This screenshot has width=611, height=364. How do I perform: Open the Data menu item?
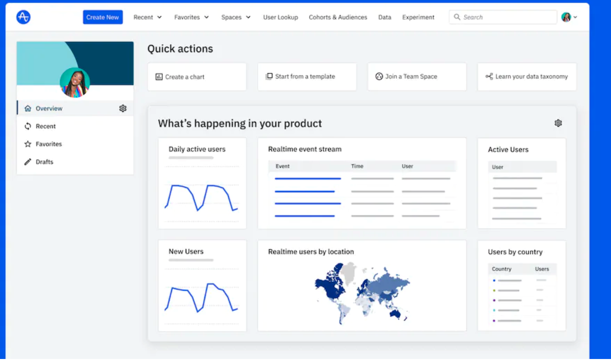(384, 17)
